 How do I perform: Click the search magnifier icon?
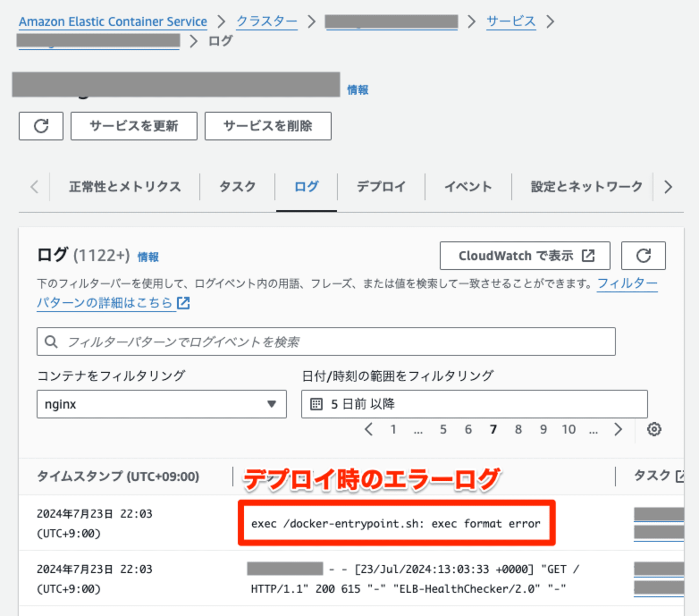51,342
